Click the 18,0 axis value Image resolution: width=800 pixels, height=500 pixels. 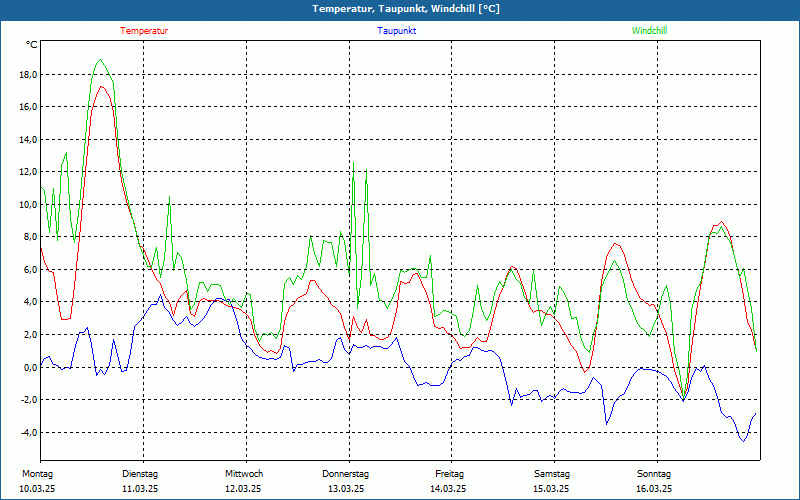click(x=28, y=74)
